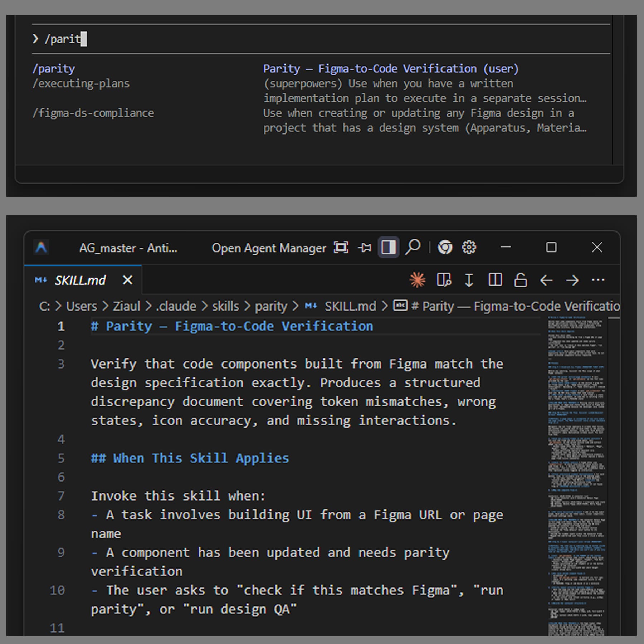Click the 'A component has been updated' line
The image size is (644, 644).
coord(270,562)
